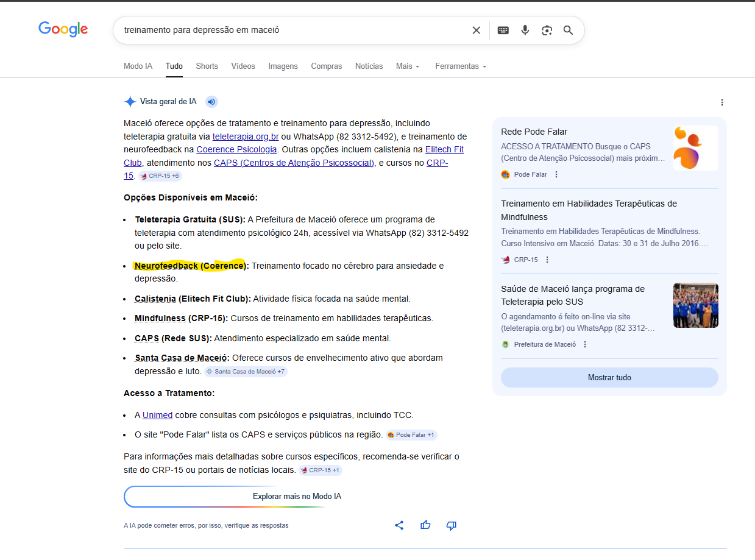Click the Teleterapia Gratuita (SUS) term
This screenshot has width=755, height=560.
[x=190, y=219]
